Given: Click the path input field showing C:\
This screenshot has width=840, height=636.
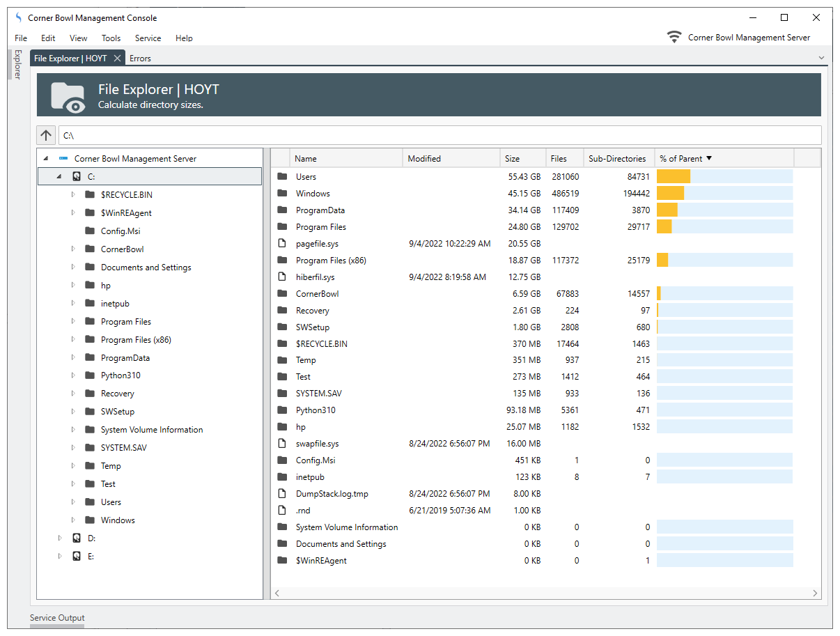Looking at the screenshot, I should tap(439, 135).
